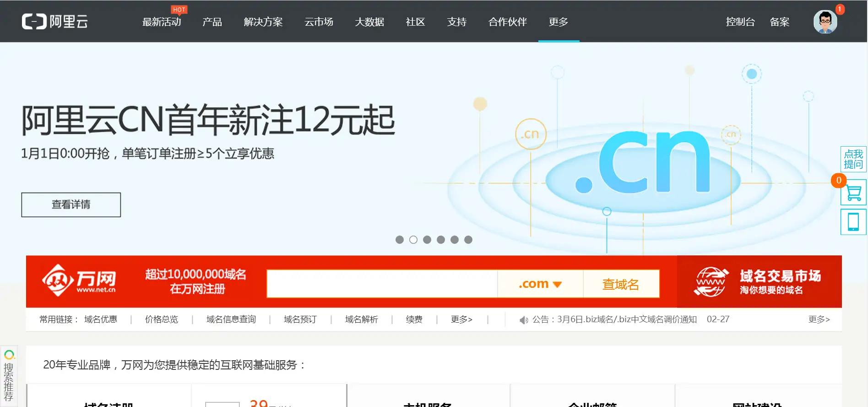Click the 点我提问 help widget
Viewport: 868px width, 407px height.
(853, 159)
